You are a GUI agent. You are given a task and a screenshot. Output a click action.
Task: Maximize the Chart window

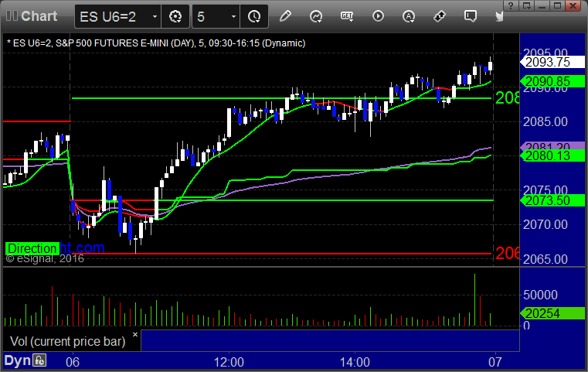(558, 6)
